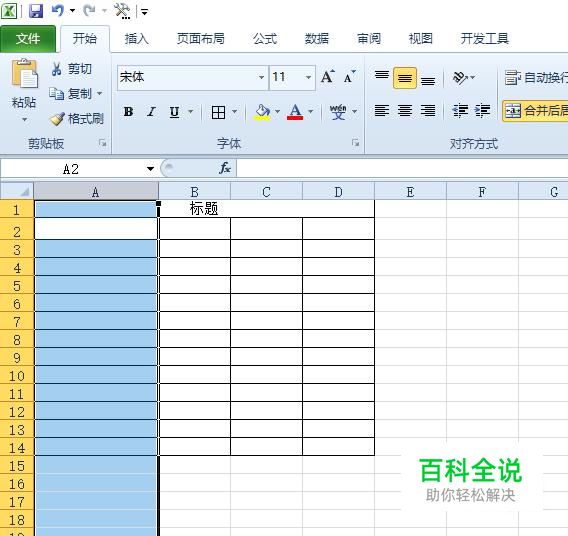
Task: Open the 字体 font dialog launcher
Action: [355, 143]
